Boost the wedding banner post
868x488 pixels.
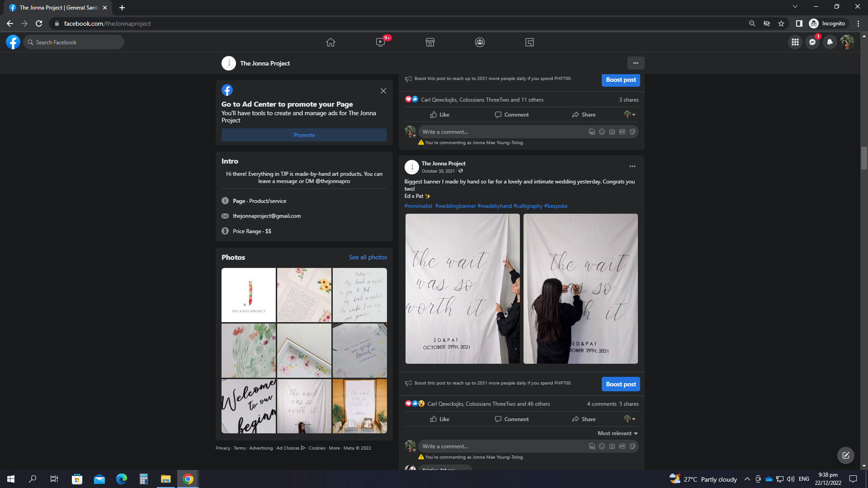621,384
